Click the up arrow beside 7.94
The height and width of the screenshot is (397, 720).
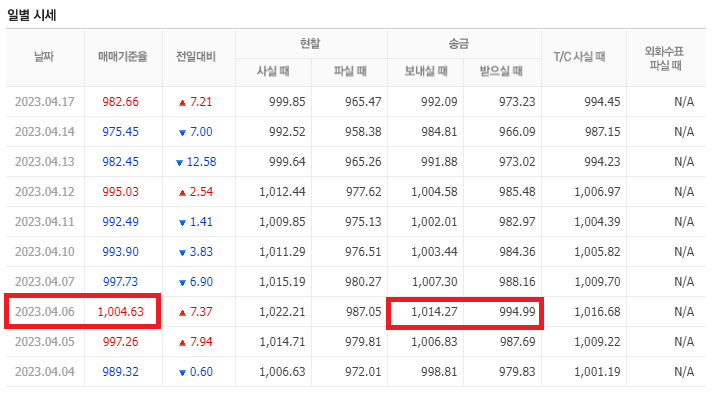[x=182, y=343]
